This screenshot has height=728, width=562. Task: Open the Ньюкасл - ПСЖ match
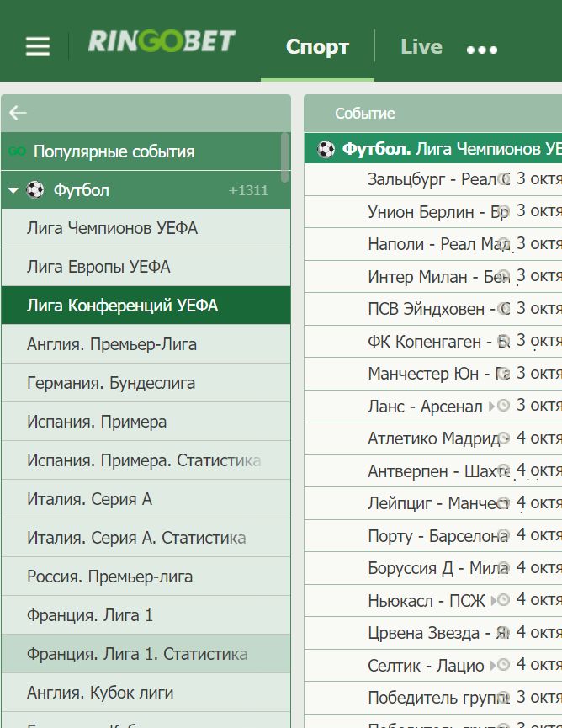[426, 600]
